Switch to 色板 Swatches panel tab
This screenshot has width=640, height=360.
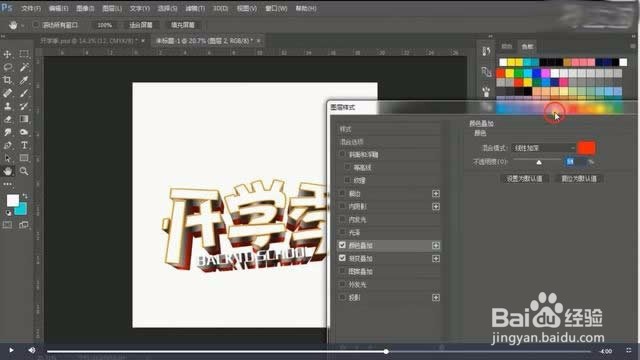[x=528, y=47]
